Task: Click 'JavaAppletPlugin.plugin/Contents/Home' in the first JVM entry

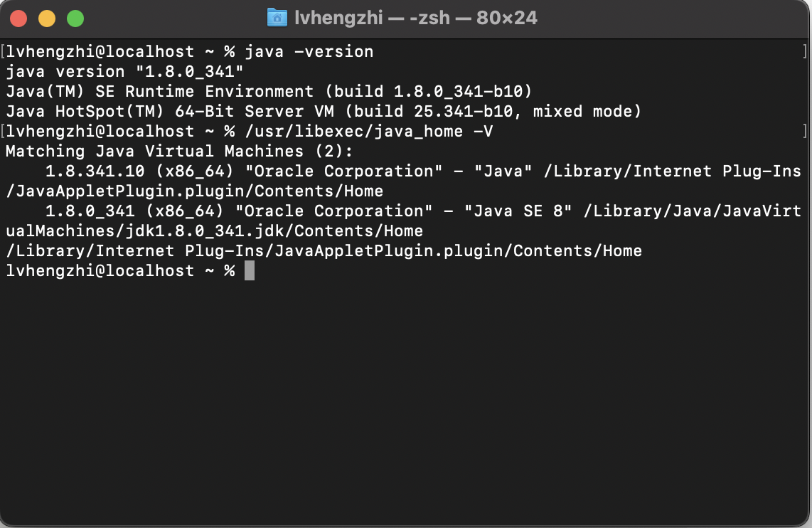Action: 199,191
